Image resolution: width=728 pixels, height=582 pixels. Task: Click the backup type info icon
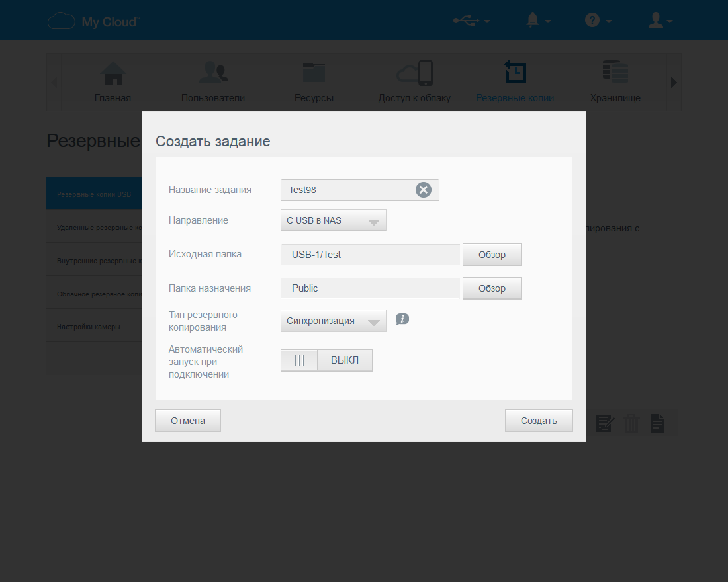coord(402,319)
